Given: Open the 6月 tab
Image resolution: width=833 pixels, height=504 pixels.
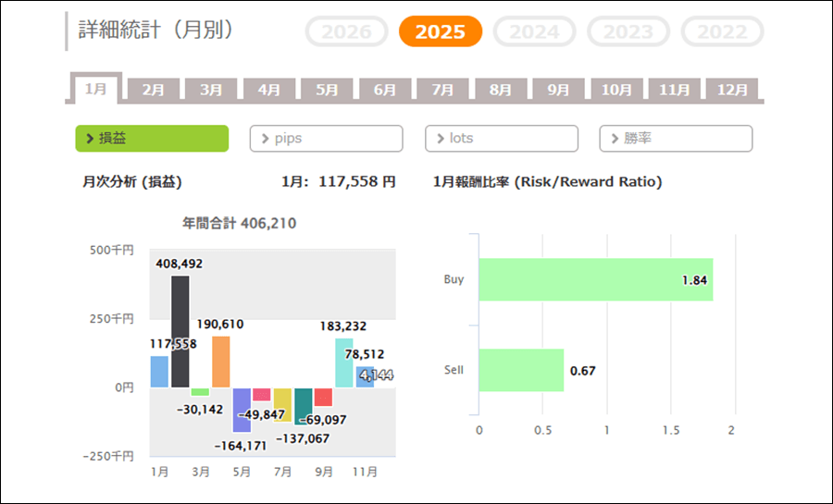Looking at the screenshot, I should click(385, 89).
